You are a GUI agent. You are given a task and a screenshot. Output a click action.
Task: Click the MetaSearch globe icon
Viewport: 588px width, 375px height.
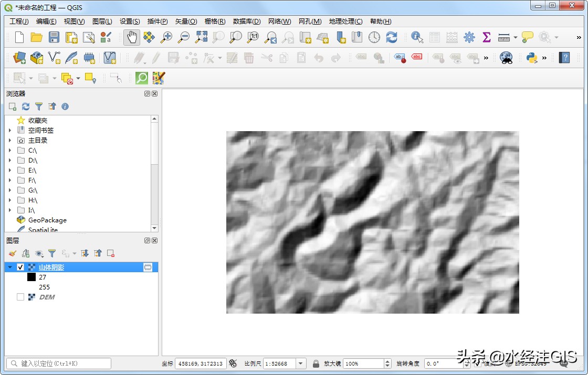tap(506, 58)
